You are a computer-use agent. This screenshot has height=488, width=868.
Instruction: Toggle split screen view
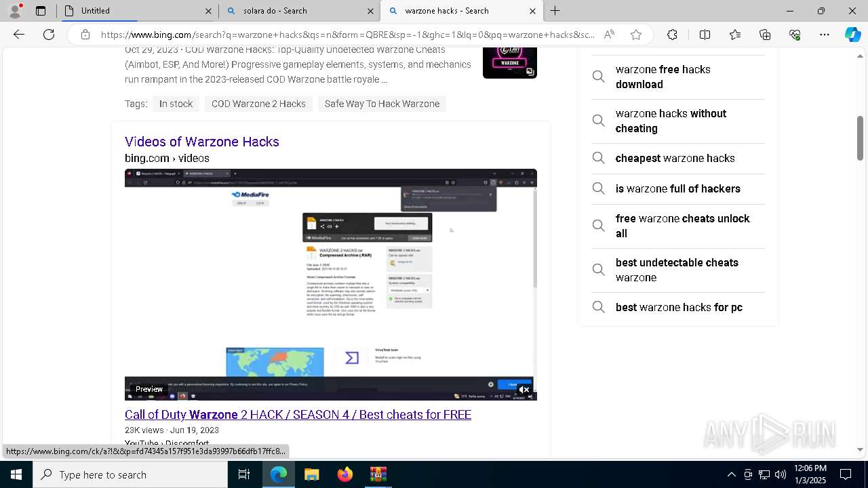pyautogui.click(x=705, y=35)
